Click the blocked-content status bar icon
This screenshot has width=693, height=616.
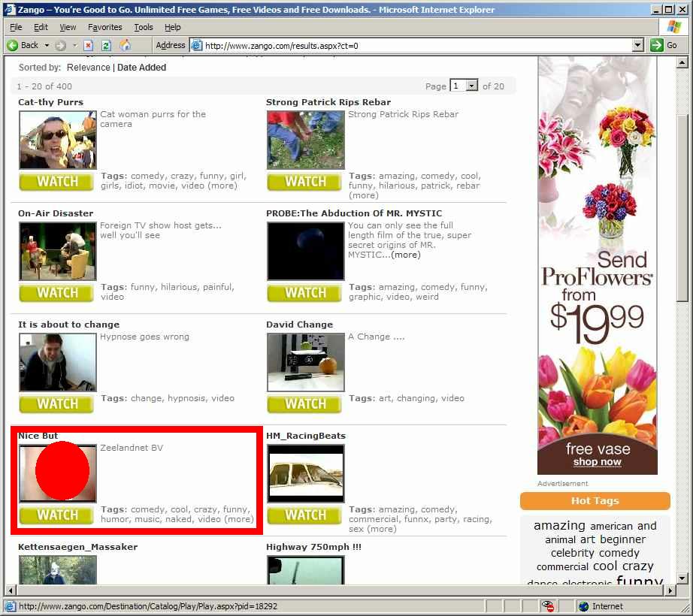(549, 606)
